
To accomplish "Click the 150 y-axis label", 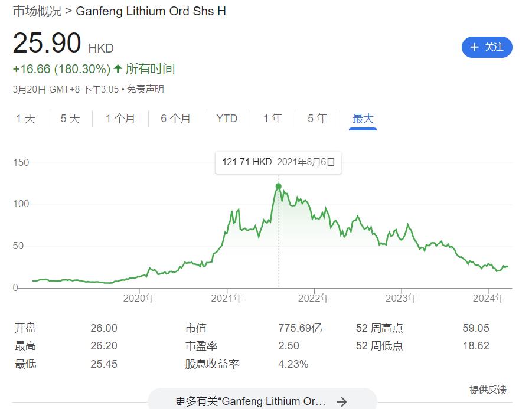I will [21, 162].
